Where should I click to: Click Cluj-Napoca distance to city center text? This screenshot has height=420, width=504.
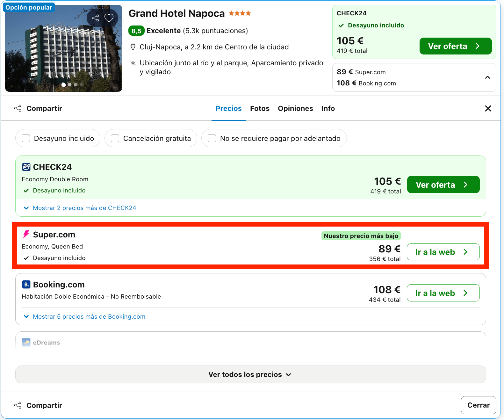[214, 47]
